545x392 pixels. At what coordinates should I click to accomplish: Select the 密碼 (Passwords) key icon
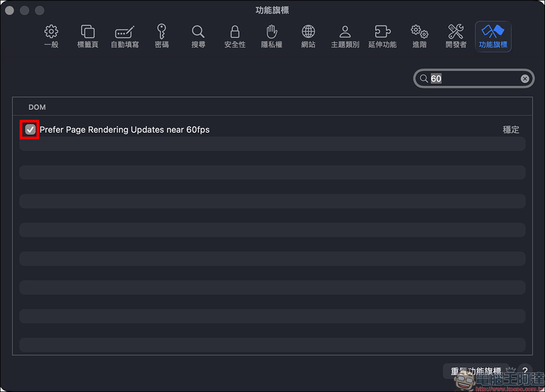pyautogui.click(x=161, y=36)
